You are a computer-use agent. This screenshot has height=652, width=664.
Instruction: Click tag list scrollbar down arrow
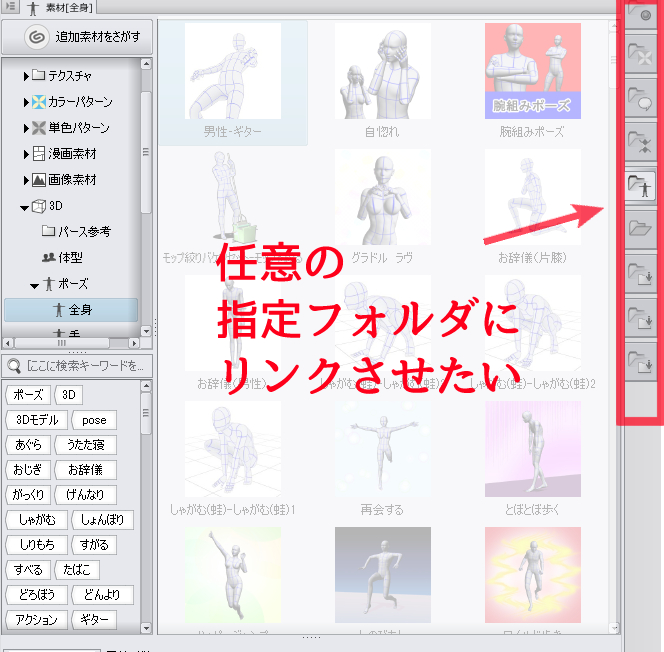[x=146, y=628]
